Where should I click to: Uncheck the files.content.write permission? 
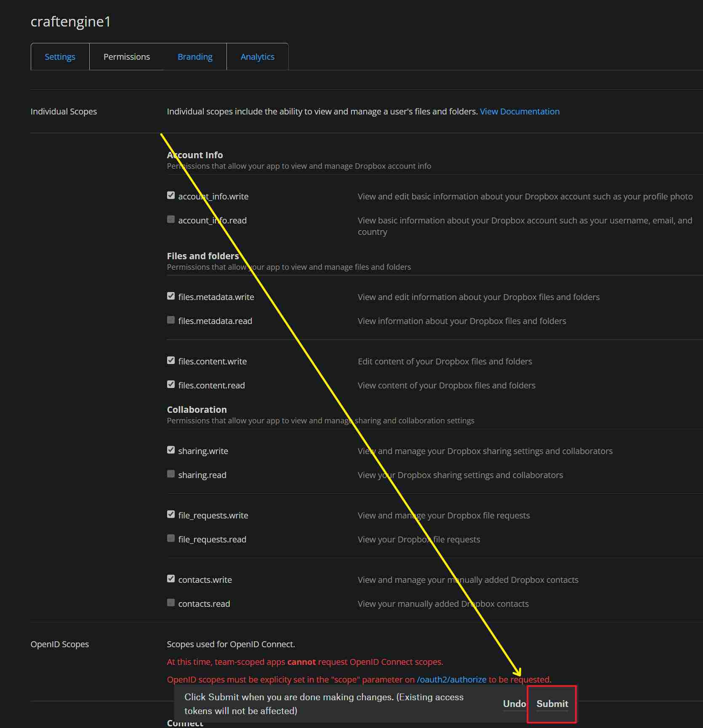pyautogui.click(x=171, y=360)
